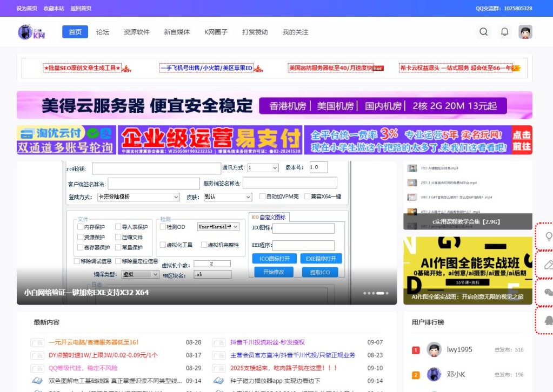
Task: Click the 最新内容 section heading
Action: point(46,322)
